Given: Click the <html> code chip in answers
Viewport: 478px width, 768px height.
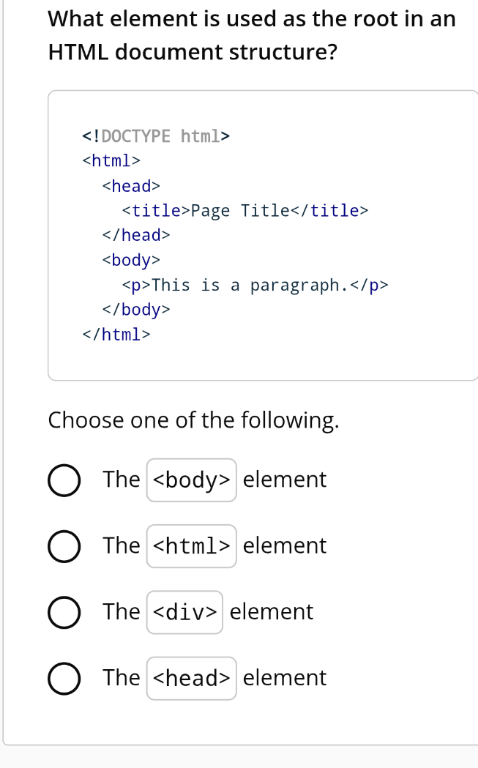Looking at the screenshot, I should point(191,546).
